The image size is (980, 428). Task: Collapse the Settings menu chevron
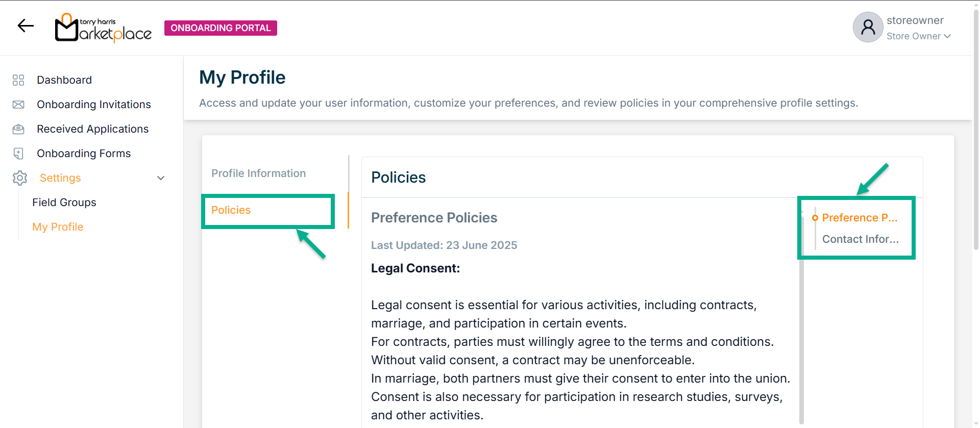pyautogui.click(x=161, y=178)
